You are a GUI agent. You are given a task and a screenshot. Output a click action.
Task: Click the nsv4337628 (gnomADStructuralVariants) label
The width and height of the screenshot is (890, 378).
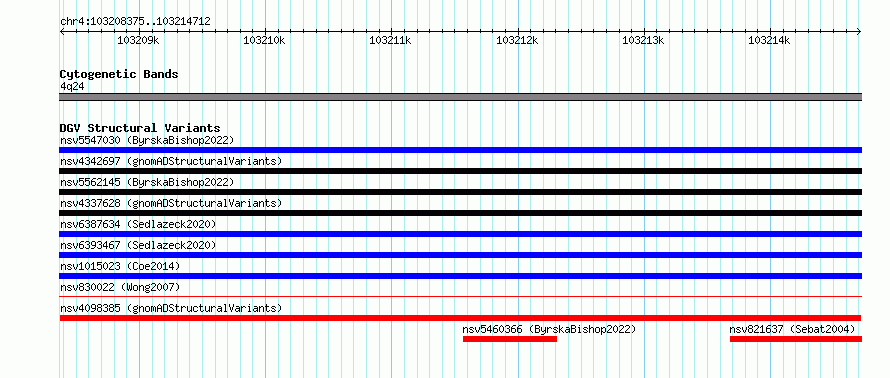(171, 203)
